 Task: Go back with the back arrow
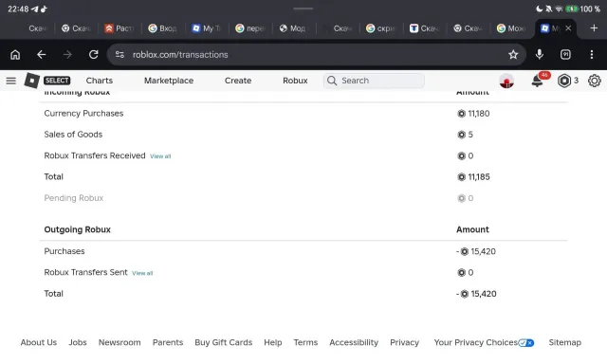[42, 55]
